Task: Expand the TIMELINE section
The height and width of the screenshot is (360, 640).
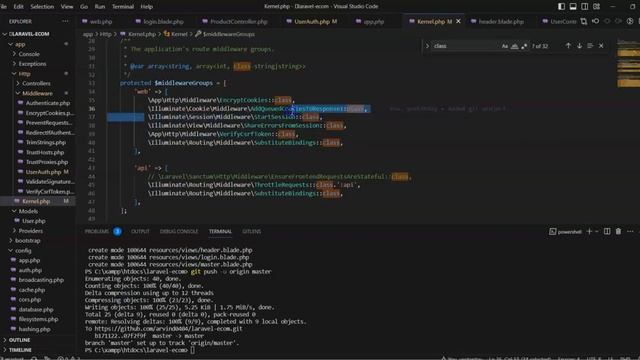Action: pyautogui.click(x=20, y=350)
